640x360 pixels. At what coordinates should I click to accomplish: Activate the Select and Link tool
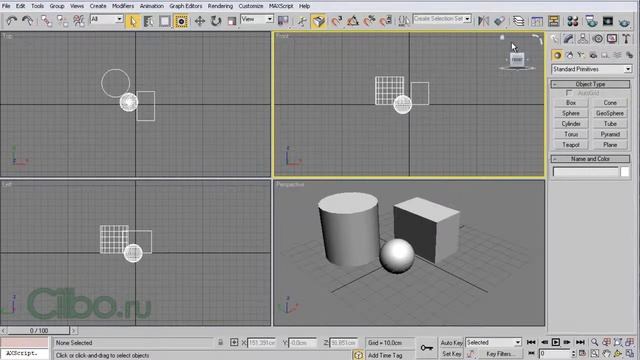pyautogui.click(x=46, y=20)
